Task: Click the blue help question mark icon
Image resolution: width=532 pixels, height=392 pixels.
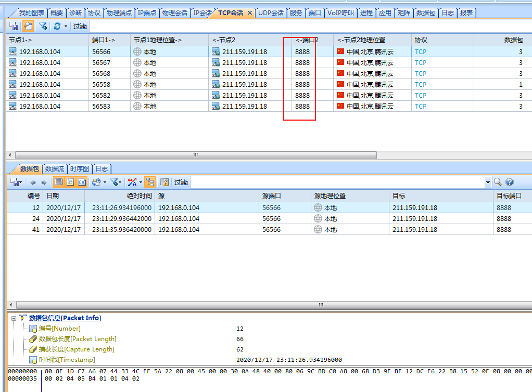Action: coord(510,182)
